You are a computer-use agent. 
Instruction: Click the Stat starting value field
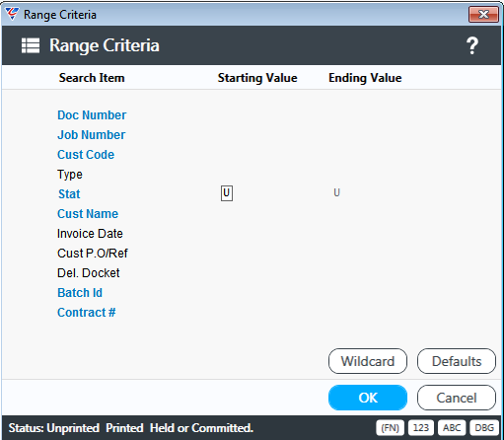[227, 193]
